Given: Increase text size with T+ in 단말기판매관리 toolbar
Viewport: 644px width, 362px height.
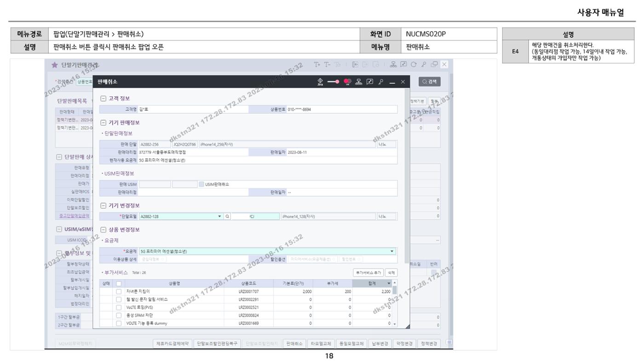Looking at the screenshot, I should tap(317, 64).
